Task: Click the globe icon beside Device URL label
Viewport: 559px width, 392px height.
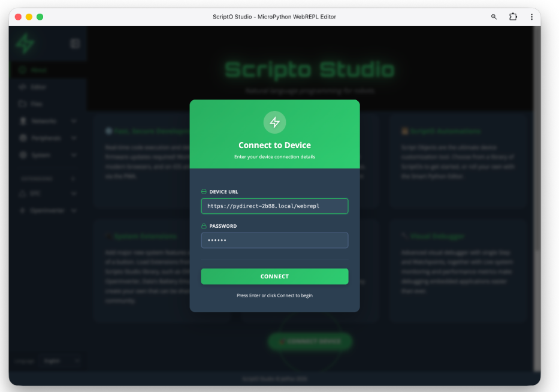Action: 204,192
